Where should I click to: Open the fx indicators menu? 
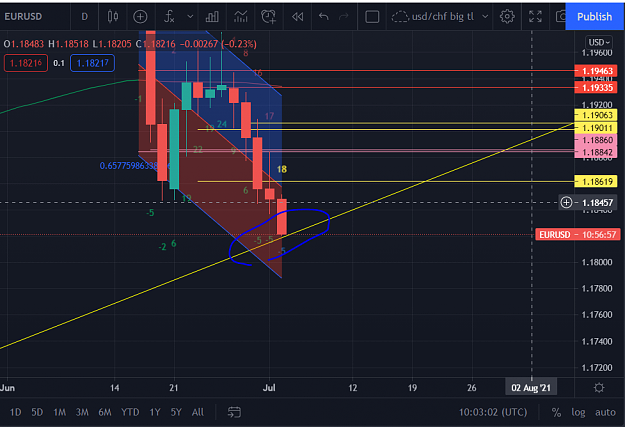coord(169,17)
